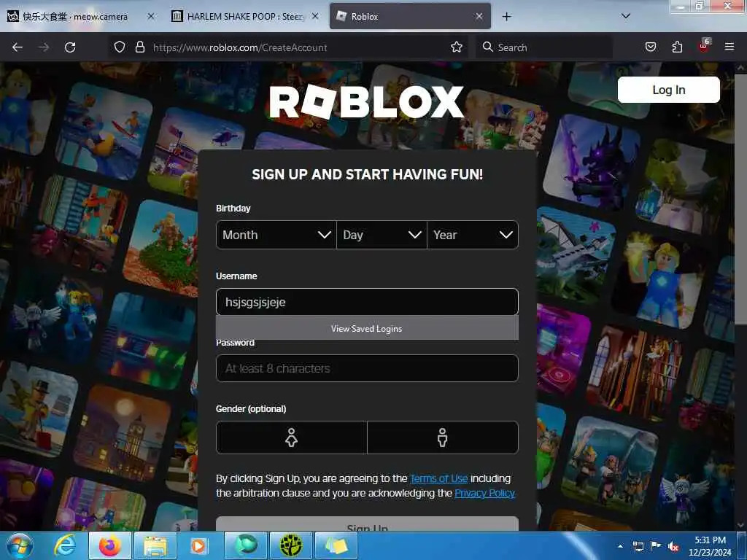Close the HARLEM SHAKE POOP tab

pos(315,16)
